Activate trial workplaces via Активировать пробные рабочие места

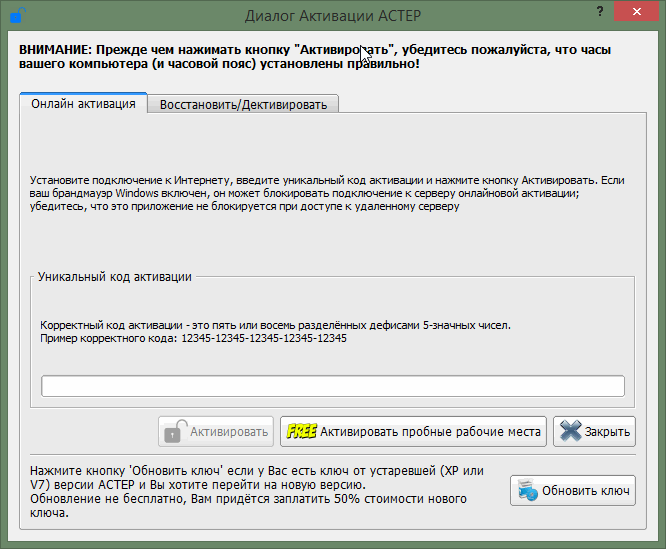[x=413, y=431]
